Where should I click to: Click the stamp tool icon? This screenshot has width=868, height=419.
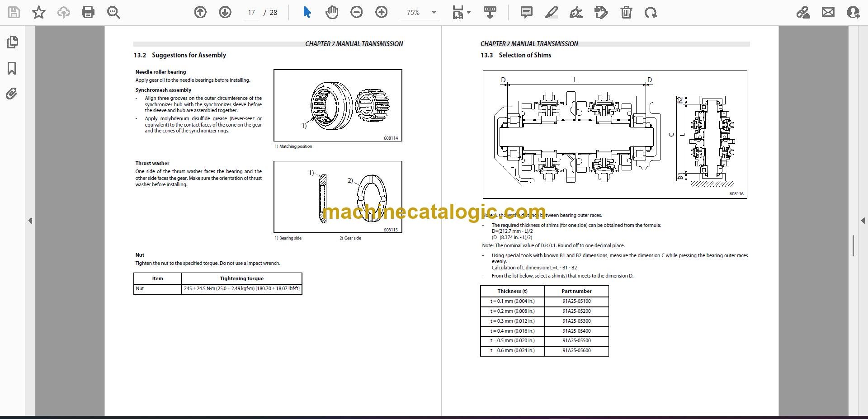601,12
